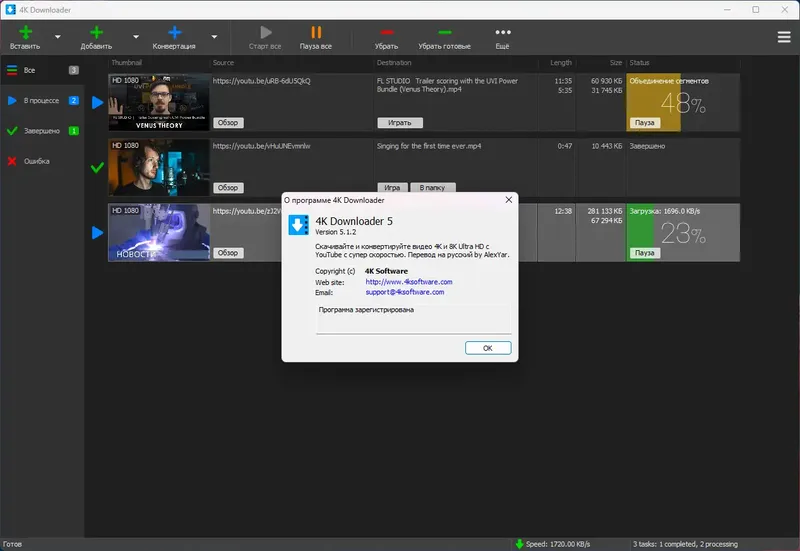Select the Все filter in sidebar

click(x=42, y=70)
